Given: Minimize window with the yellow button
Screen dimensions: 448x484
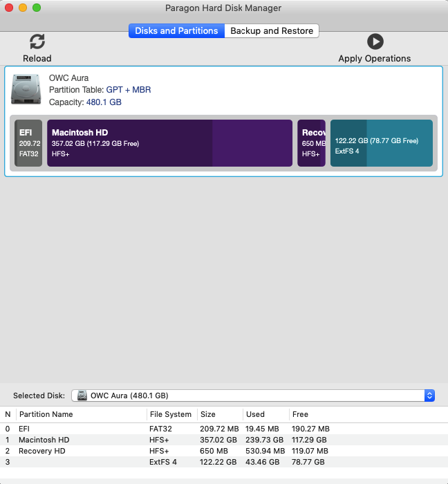Looking at the screenshot, I should pyautogui.click(x=23, y=8).
